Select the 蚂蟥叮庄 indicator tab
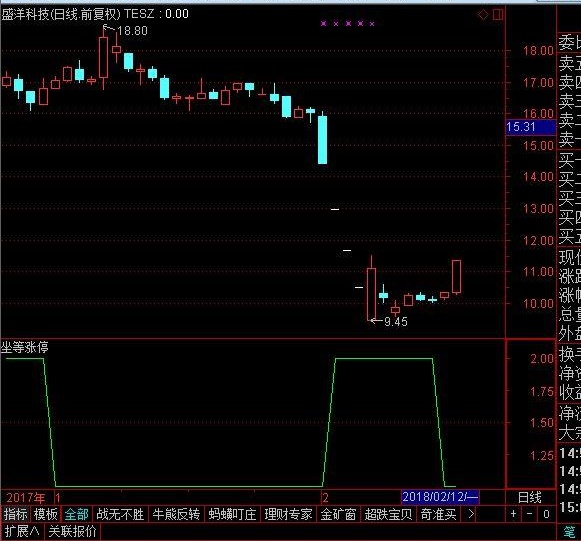The height and width of the screenshot is (541, 581). (x=232, y=514)
